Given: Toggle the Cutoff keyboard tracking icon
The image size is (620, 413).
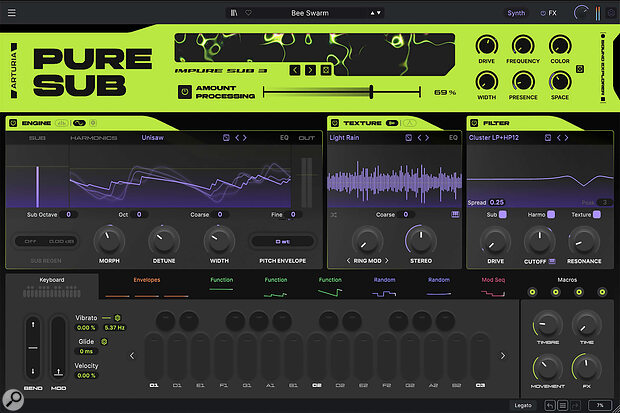Looking at the screenshot, I should tap(552, 261).
